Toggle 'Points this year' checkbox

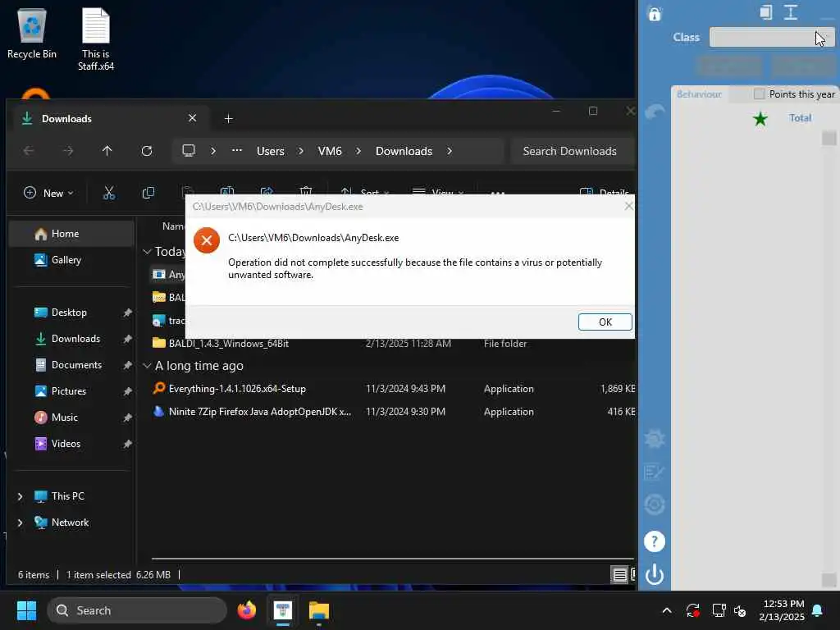(x=759, y=94)
